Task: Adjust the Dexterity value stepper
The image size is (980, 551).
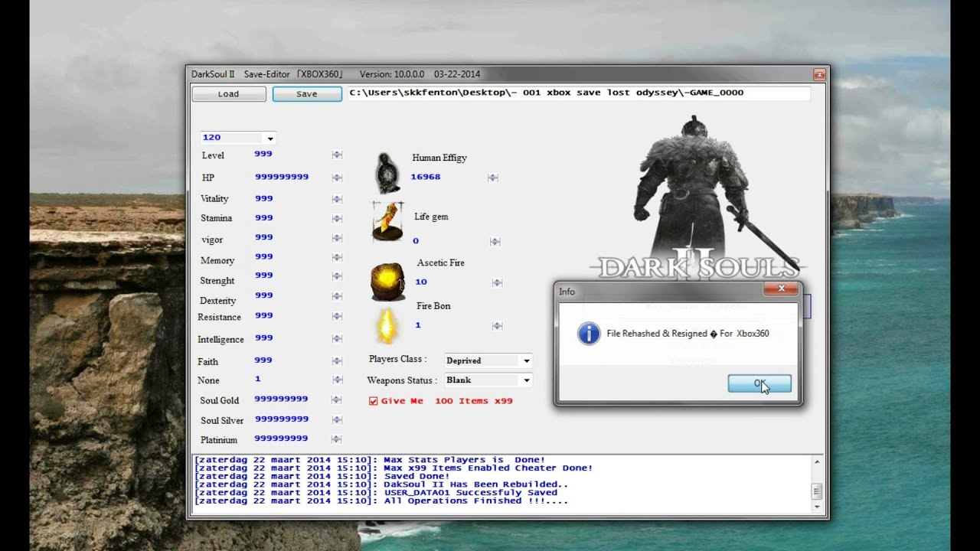Action: pyautogui.click(x=337, y=296)
